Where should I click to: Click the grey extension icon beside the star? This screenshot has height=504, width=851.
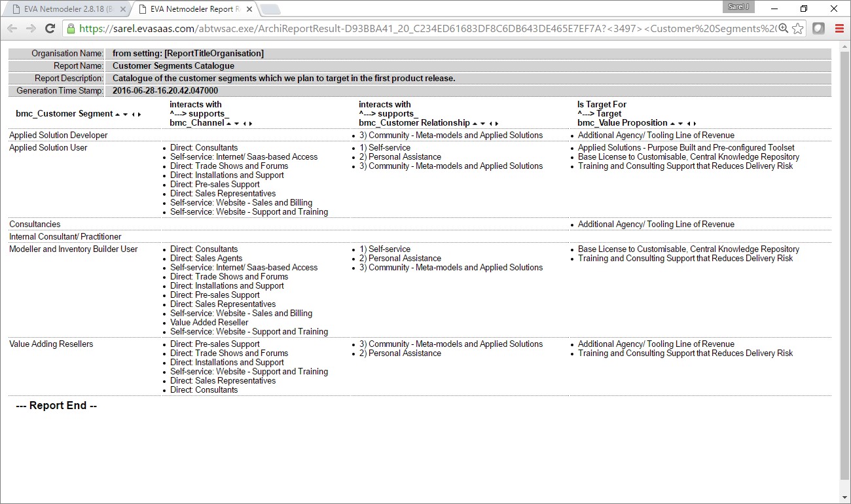pos(818,28)
